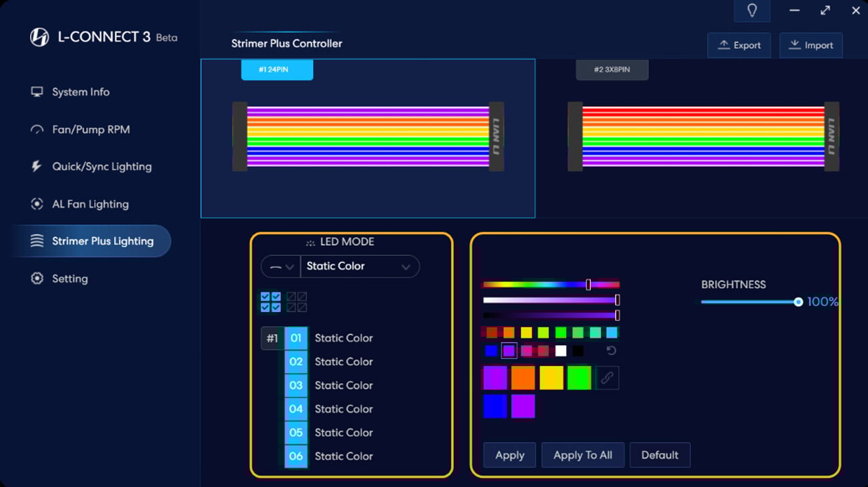The image size is (868, 487).
Task: Select the large purple slot beside orange
Action: pyautogui.click(x=495, y=378)
